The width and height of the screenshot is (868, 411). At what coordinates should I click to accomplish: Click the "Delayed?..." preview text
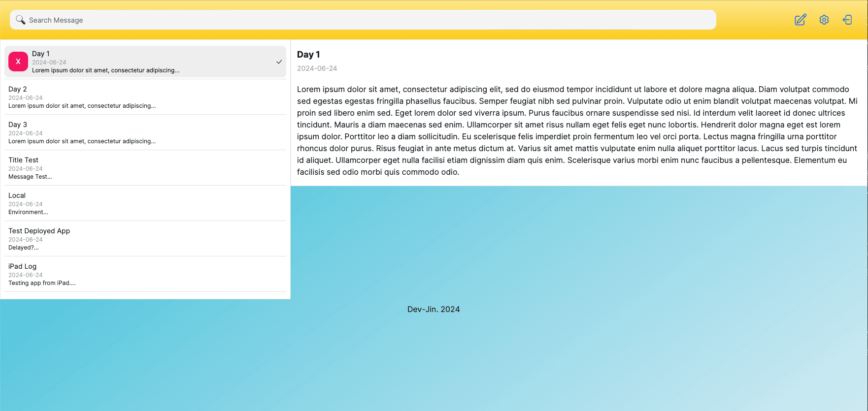(24, 248)
